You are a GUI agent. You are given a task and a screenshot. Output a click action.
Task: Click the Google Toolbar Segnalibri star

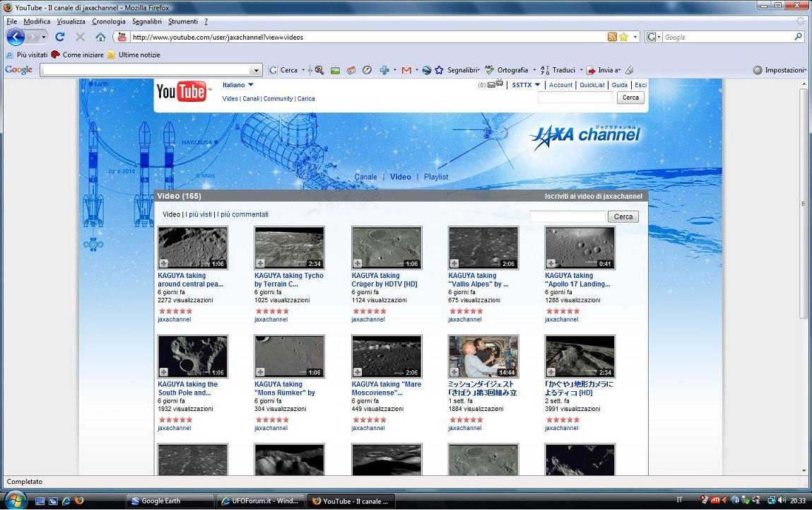(x=439, y=70)
